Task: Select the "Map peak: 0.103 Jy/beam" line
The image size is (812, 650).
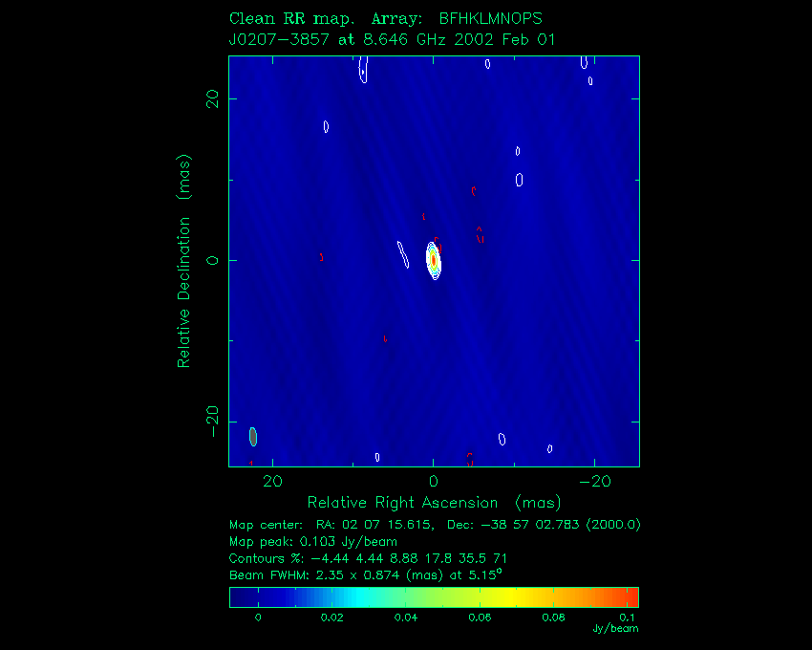Action: pyautogui.click(x=312, y=542)
